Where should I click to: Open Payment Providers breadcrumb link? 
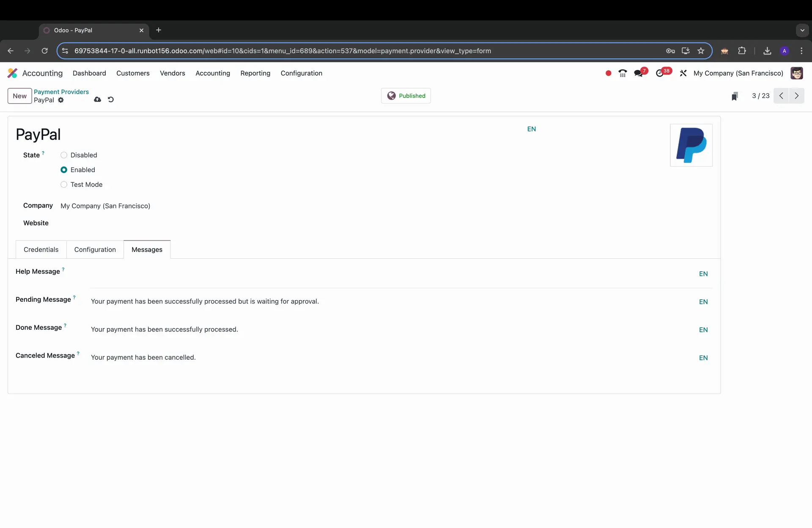61,92
